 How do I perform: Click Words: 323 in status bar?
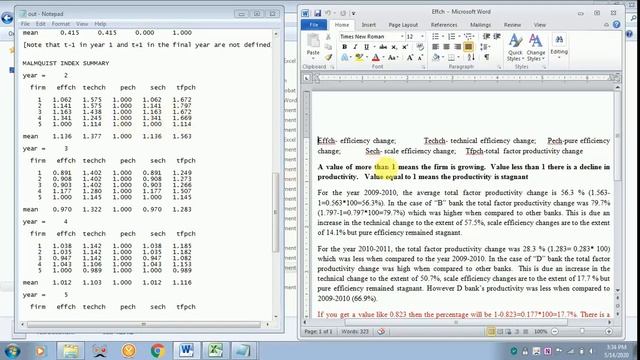[x=355, y=331]
